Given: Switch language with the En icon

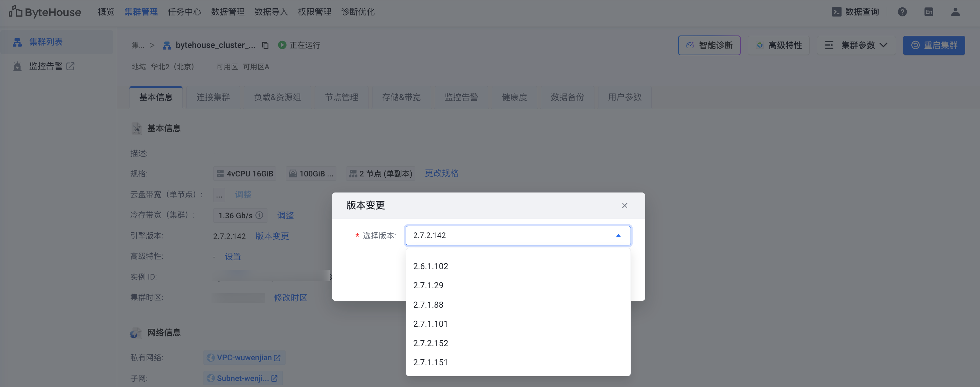Looking at the screenshot, I should (x=929, y=12).
